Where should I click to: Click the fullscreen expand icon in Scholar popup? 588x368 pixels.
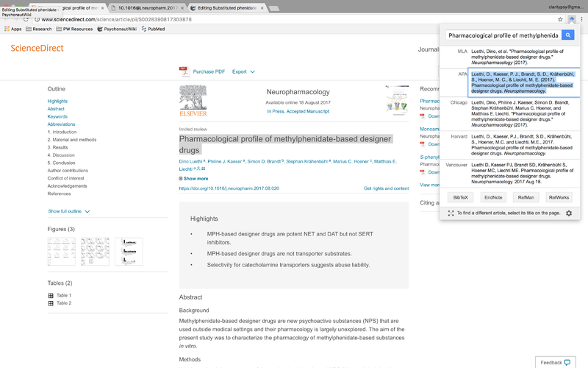click(x=451, y=213)
